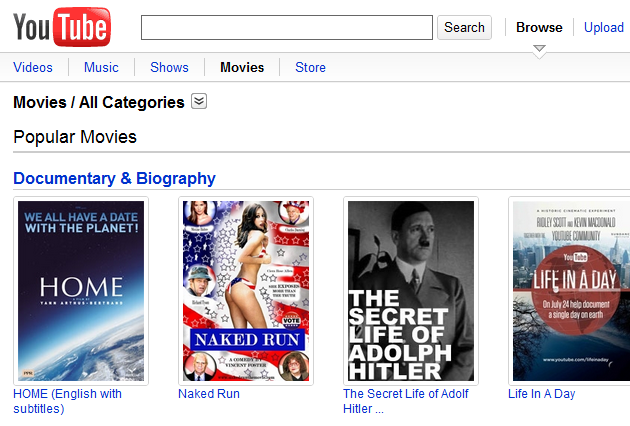The image size is (630, 426).
Task: Open the Shows tab
Action: tap(169, 67)
